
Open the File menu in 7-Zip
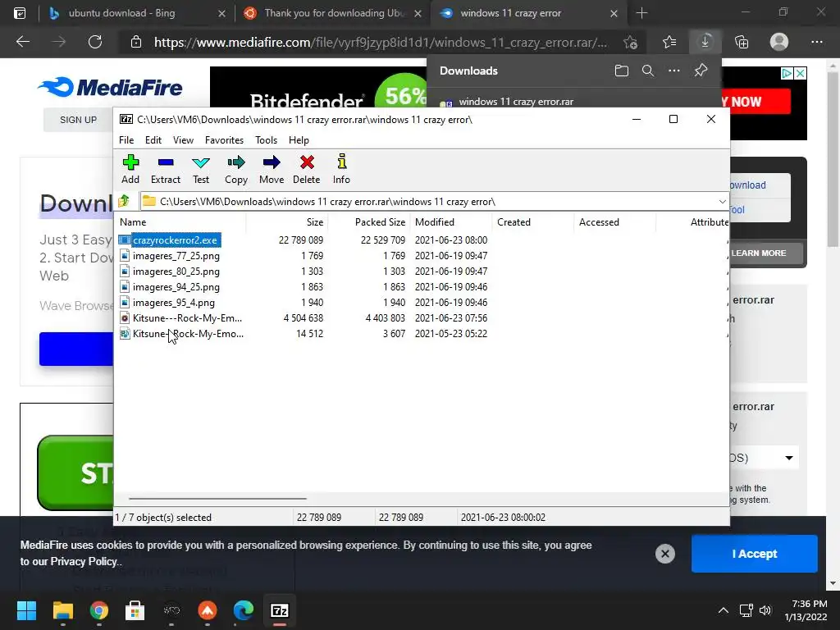pyautogui.click(x=126, y=139)
